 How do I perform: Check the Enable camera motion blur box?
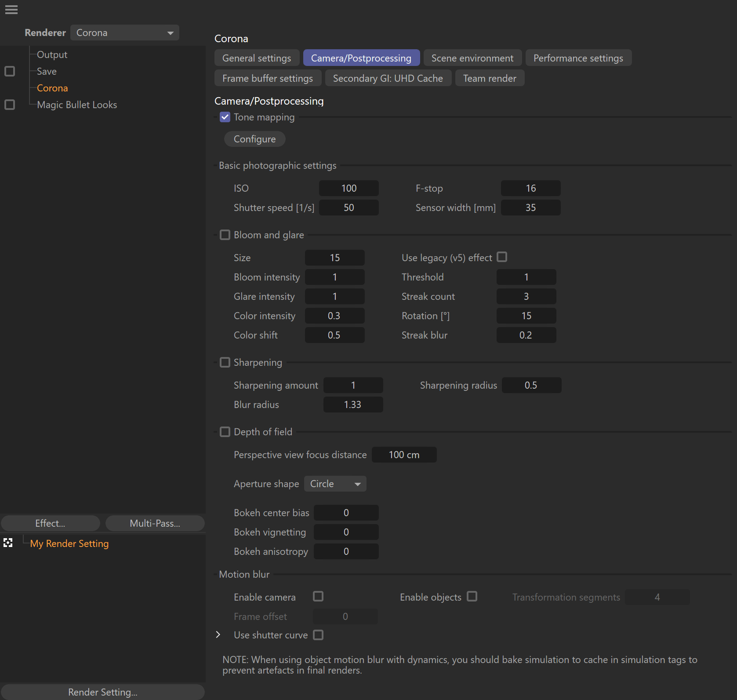318,596
